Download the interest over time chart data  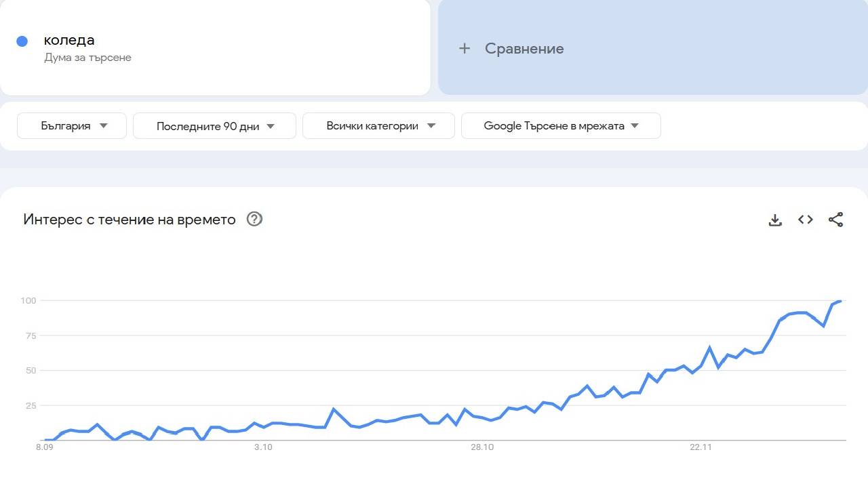774,219
